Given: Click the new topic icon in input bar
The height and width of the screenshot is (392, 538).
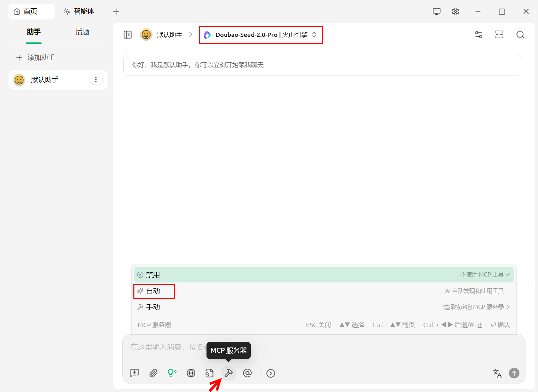Looking at the screenshot, I should click(x=134, y=373).
